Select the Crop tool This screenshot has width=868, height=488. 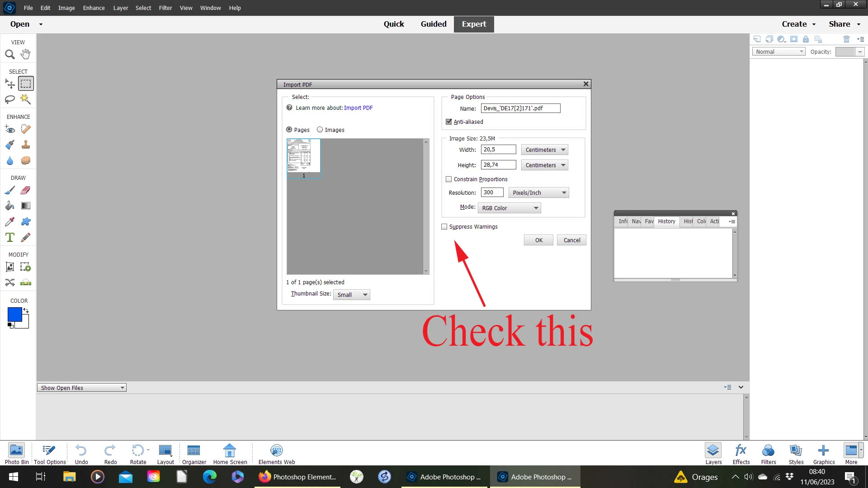(10, 267)
